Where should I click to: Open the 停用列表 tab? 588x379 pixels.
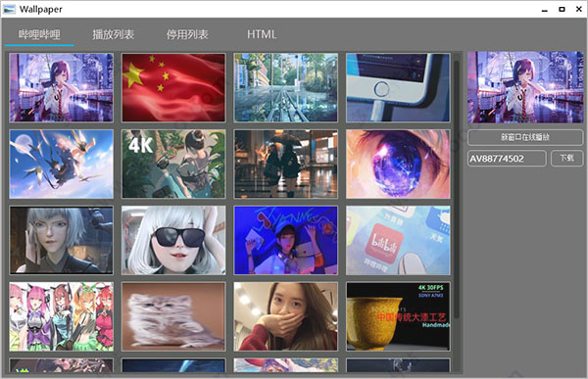click(187, 35)
